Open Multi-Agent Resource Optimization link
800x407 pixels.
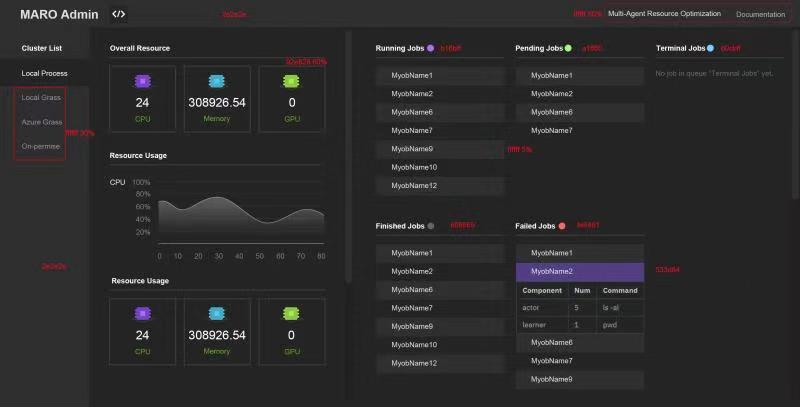pyautogui.click(x=664, y=14)
